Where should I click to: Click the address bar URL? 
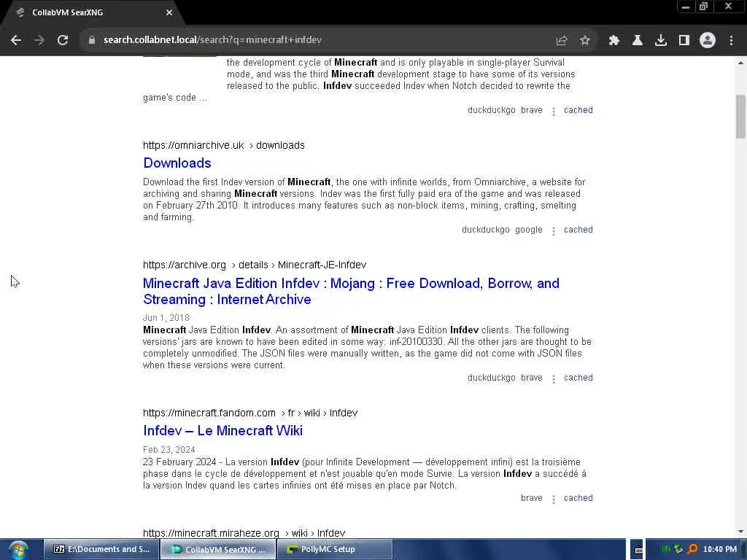pyautogui.click(x=212, y=40)
